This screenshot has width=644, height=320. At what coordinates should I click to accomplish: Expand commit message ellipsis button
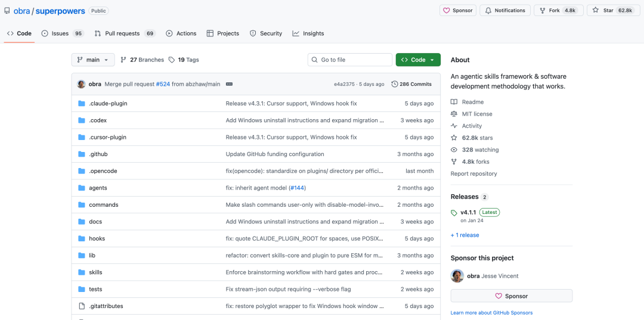click(229, 84)
